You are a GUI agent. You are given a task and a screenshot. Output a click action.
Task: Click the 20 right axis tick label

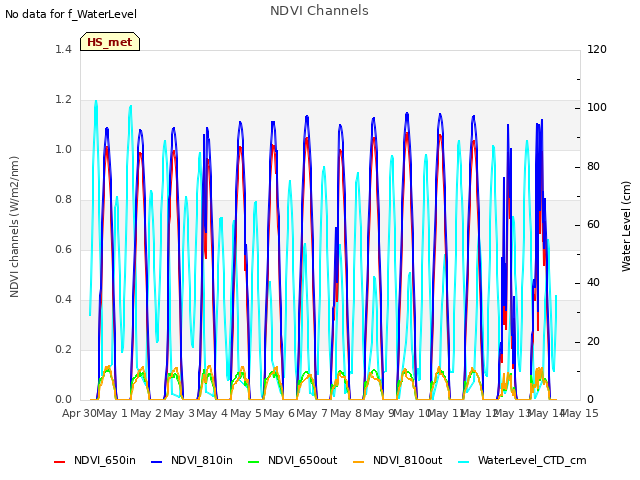tap(593, 341)
